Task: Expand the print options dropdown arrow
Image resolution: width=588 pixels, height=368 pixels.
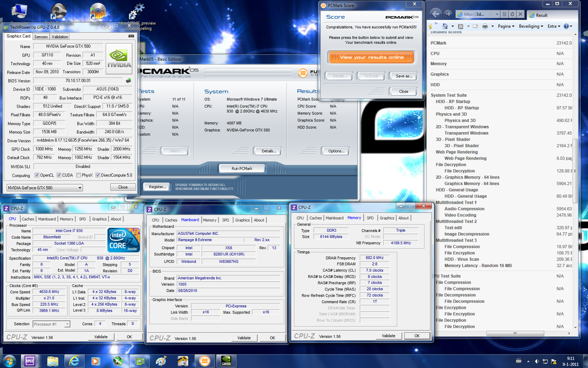Action: tap(492, 26)
